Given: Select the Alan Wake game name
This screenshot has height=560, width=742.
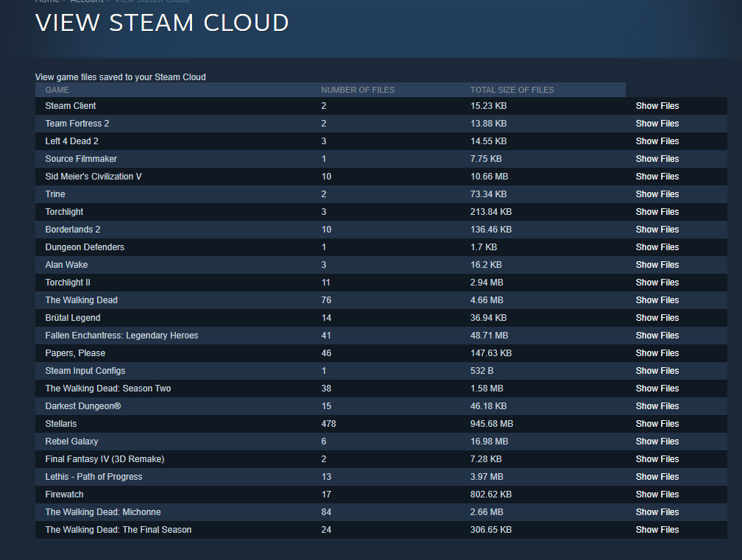Looking at the screenshot, I should 66,265.
